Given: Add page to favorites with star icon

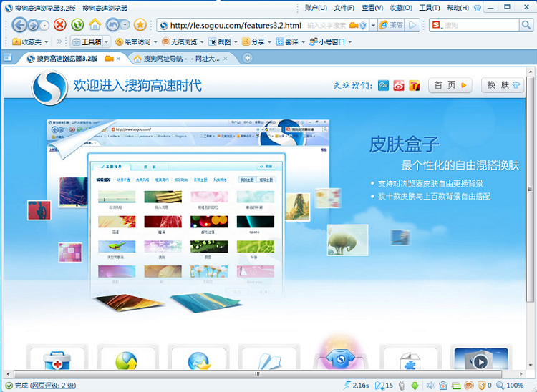Looking at the screenshot, I should coord(140,24).
